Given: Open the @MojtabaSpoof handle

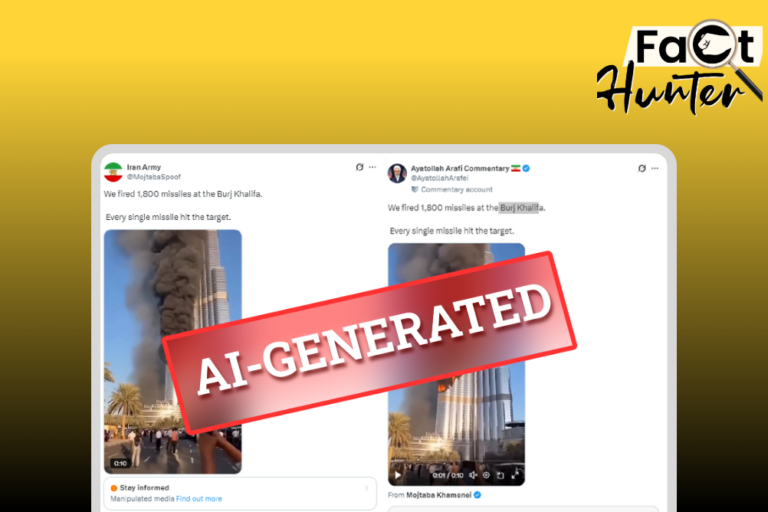Looking at the screenshot, I should point(154,177).
